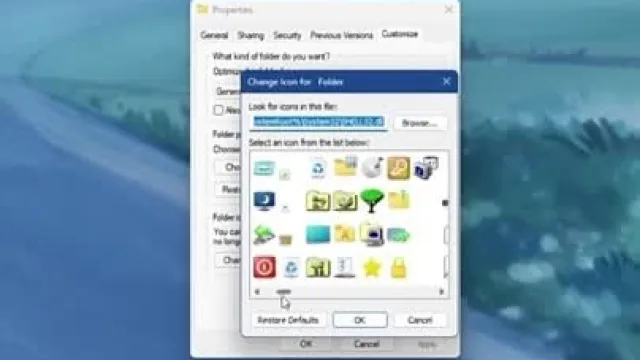640x360 pixels.
Task: Click the Browse... button
Action: [x=420, y=123]
